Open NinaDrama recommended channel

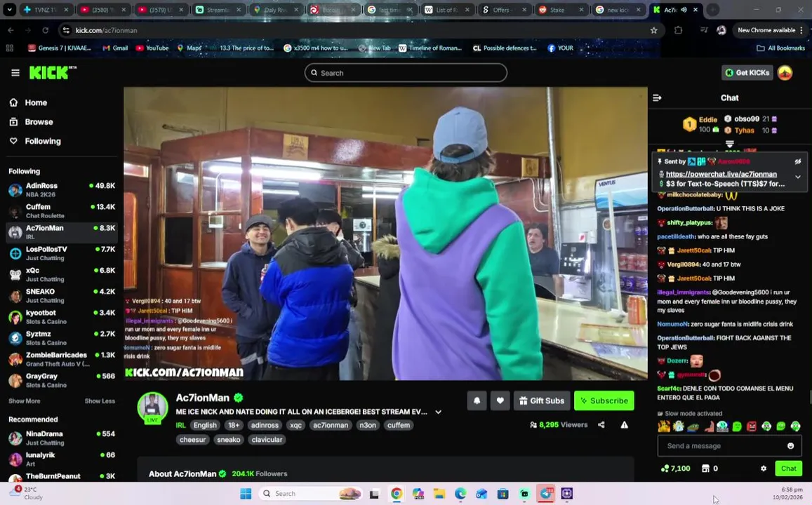(x=62, y=438)
